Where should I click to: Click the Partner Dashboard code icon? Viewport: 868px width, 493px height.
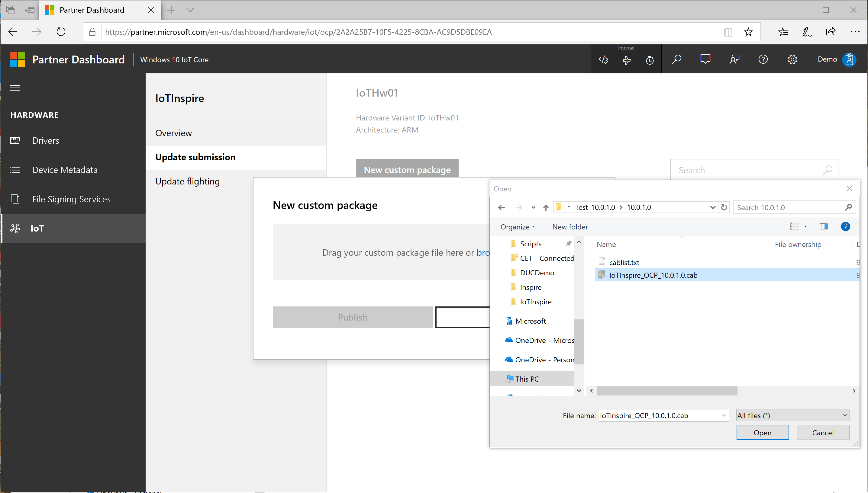pyautogui.click(x=603, y=59)
